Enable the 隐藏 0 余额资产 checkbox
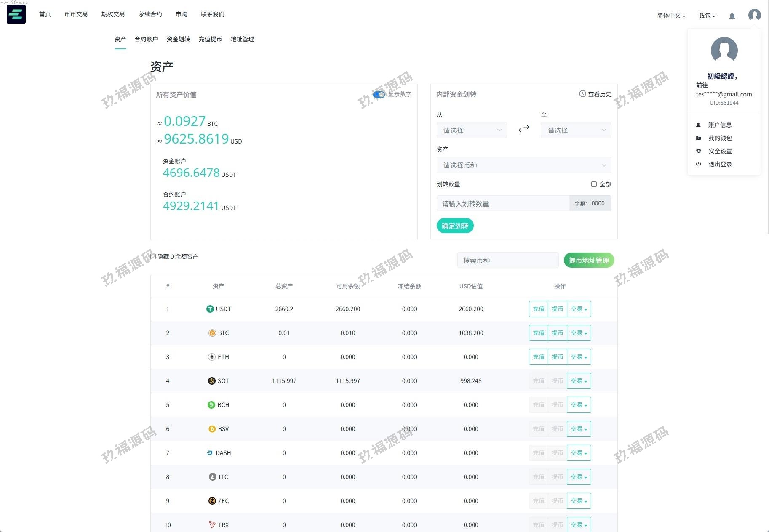The image size is (769, 532). pos(153,256)
